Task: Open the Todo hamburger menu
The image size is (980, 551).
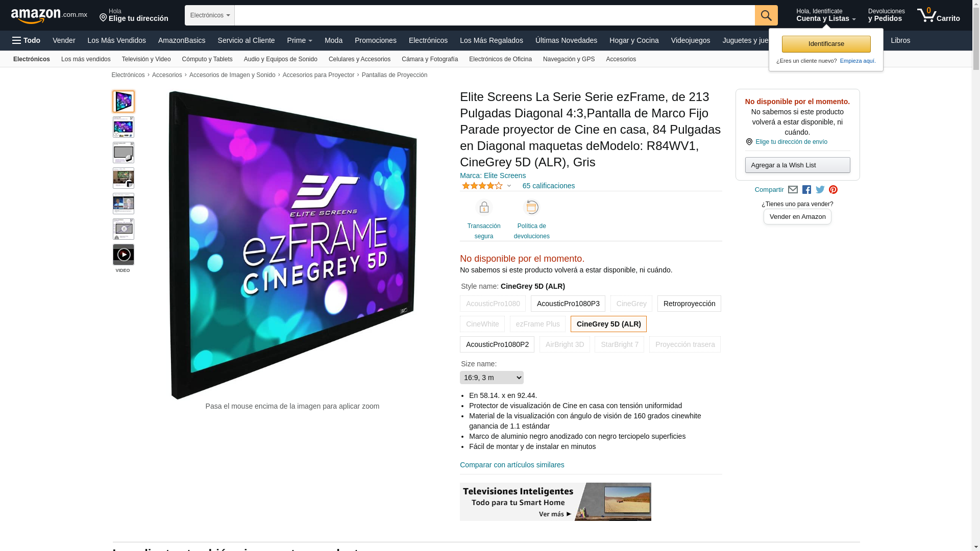Action: pos(27,40)
